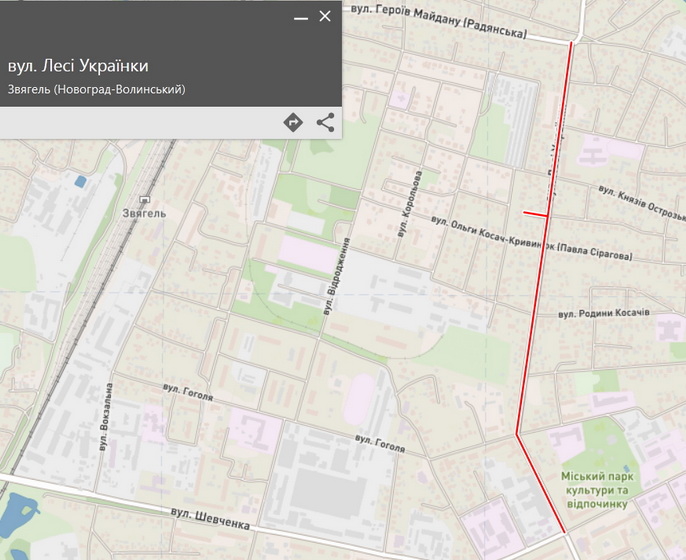The image size is (686, 560).
Task: Click the вул. Героїв Майдану (Радянська) label
Action: [438, 22]
